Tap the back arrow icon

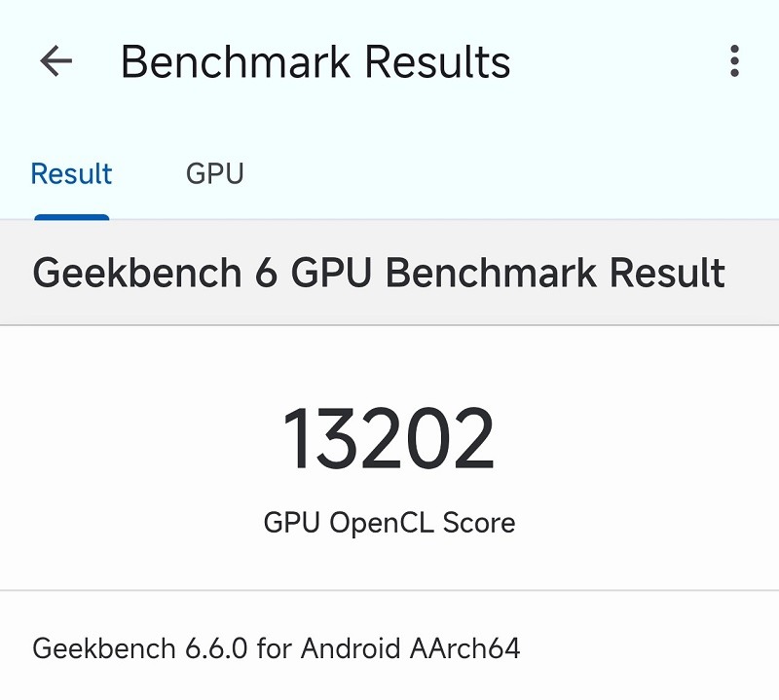tap(56, 62)
